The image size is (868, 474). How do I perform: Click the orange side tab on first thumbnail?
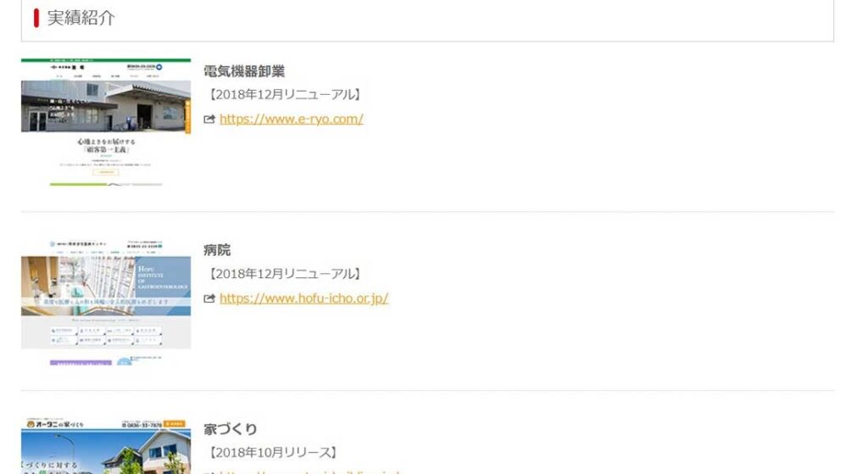pos(187,116)
